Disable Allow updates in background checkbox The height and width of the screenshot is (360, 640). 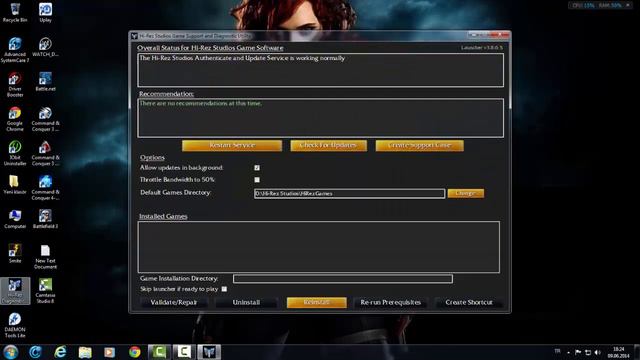tap(257, 168)
